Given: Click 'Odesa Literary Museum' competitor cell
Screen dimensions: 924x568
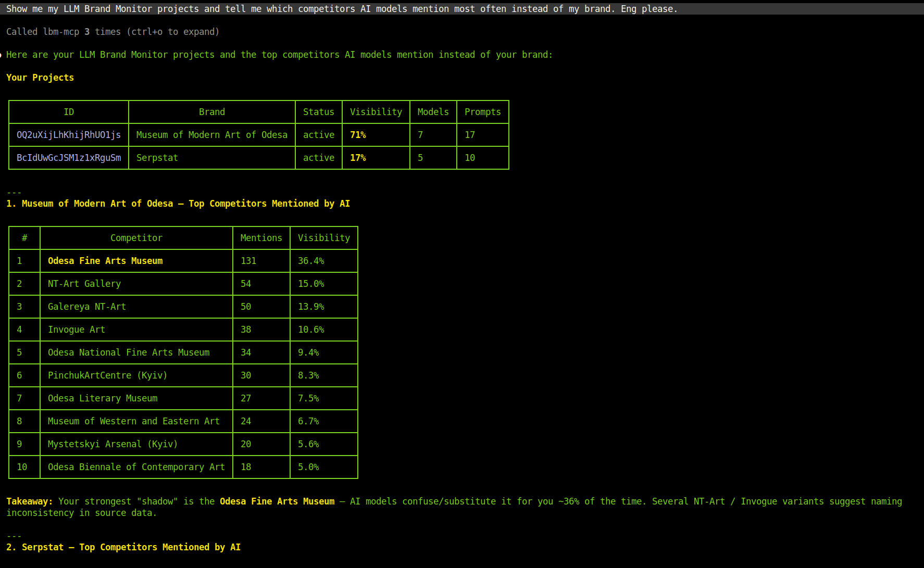Looking at the screenshot, I should click(103, 398).
